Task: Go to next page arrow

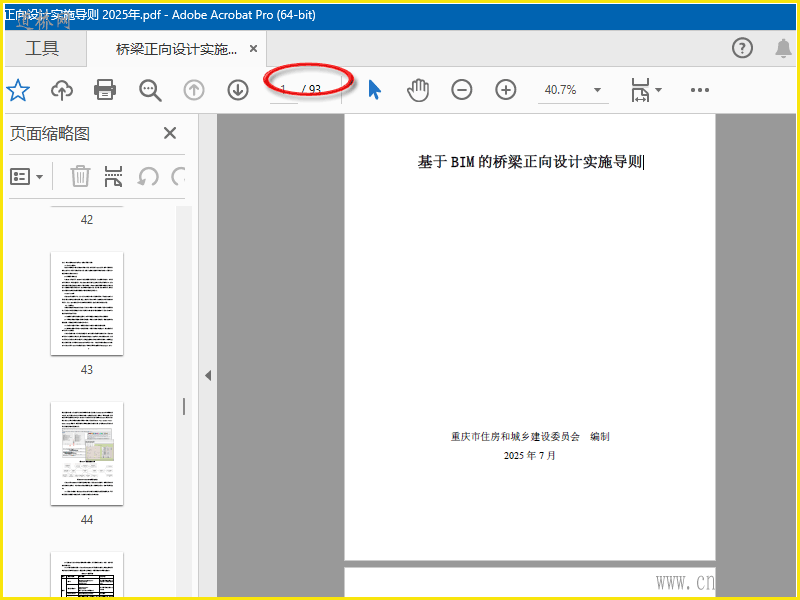Action: coord(238,90)
